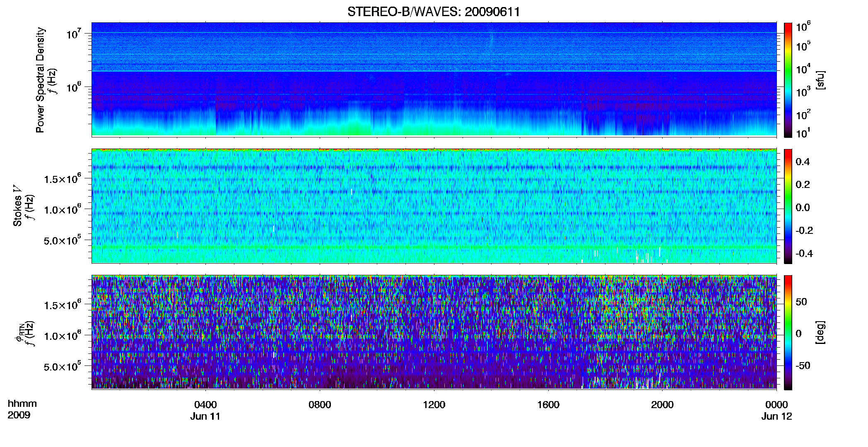This screenshot has width=868, height=447.
Task: Click the 5.0×10^5 tick in phi RTN panel
Action: (x=63, y=367)
